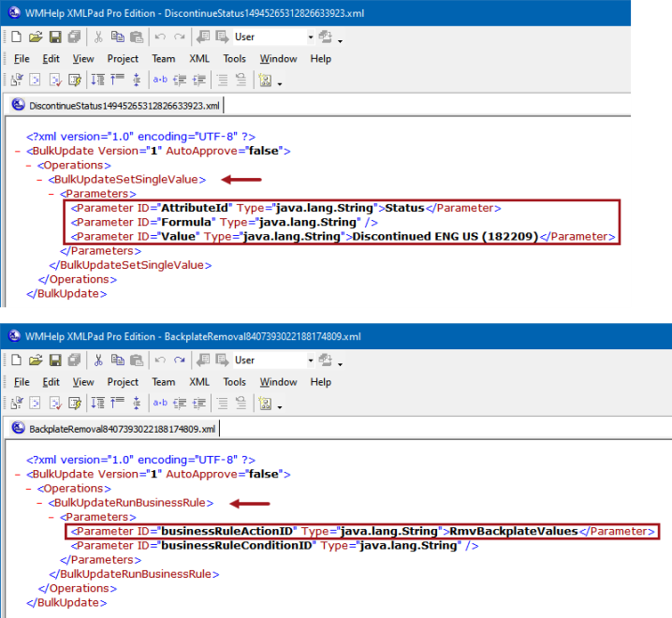Click Formula parameter line
Image resolution: width=672 pixels, height=618 pixels.
tap(224, 222)
